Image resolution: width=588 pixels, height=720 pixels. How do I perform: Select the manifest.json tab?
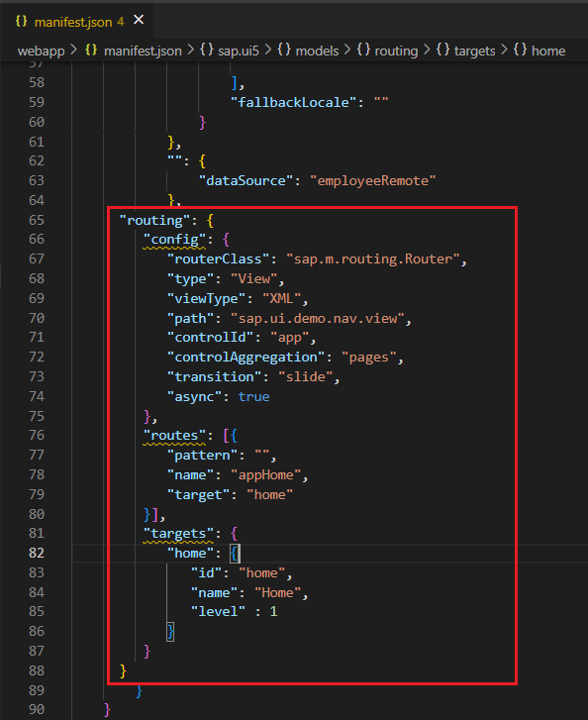[x=76, y=20]
